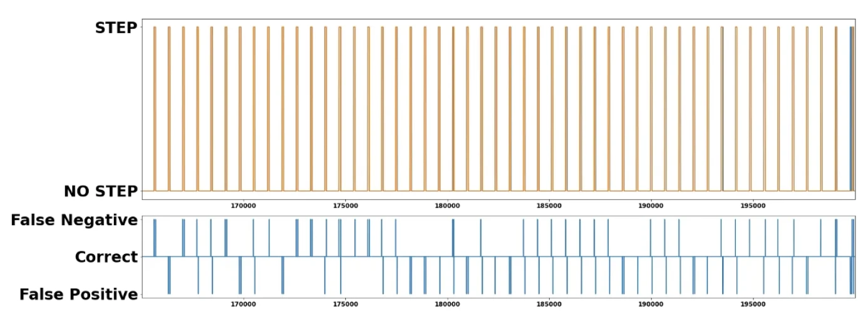Select the Correct axis label

106,257
